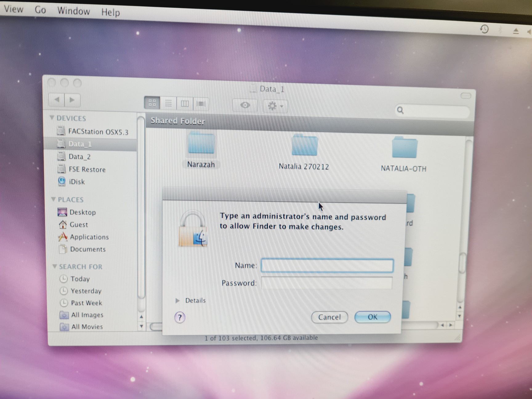The width and height of the screenshot is (532, 399).
Task: Click the Finder back arrow
Action: 57,99
